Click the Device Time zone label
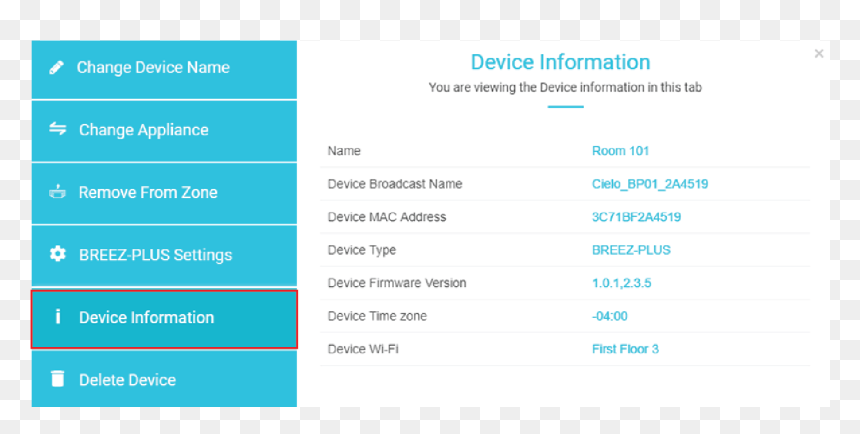This screenshot has height=434, width=860. coord(377,317)
